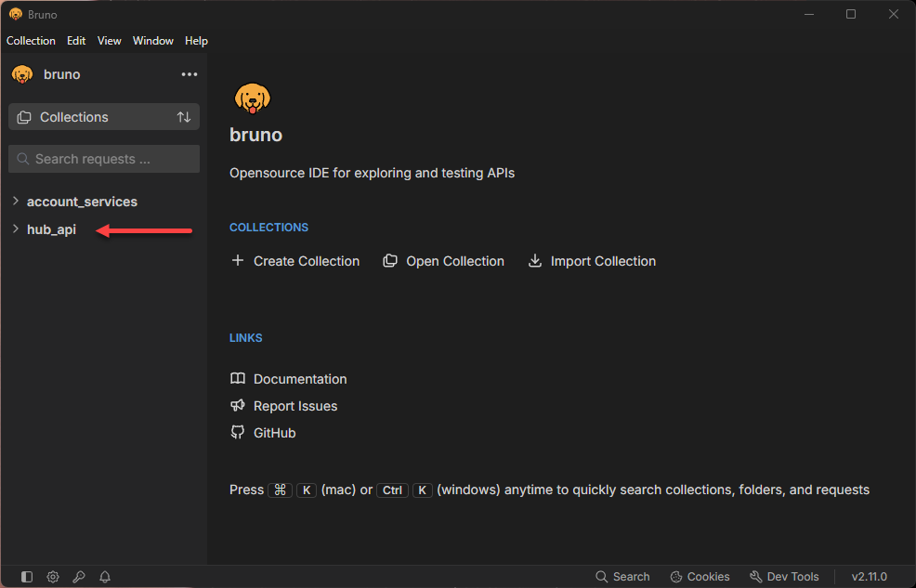
Task: Expand the hub_api collection chevron
Action: coord(16,229)
